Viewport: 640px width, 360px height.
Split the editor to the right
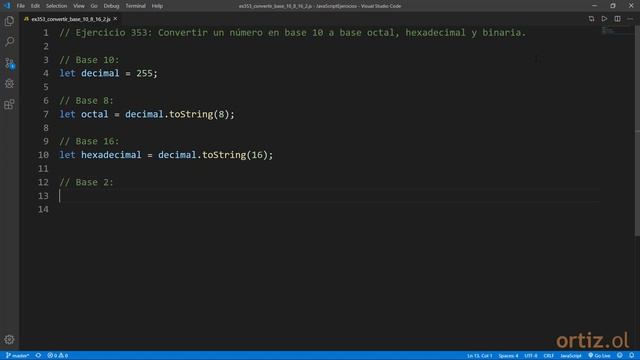pos(617,19)
